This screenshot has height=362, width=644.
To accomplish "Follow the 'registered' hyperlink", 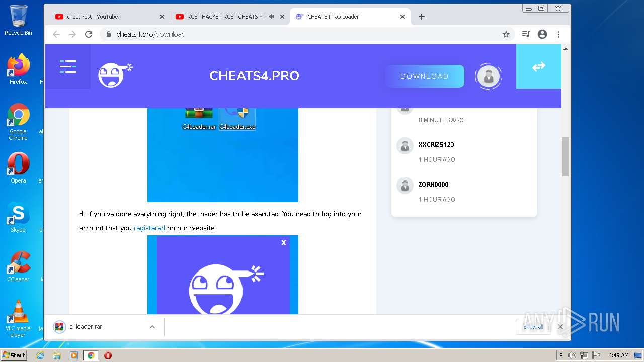I will [x=149, y=228].
